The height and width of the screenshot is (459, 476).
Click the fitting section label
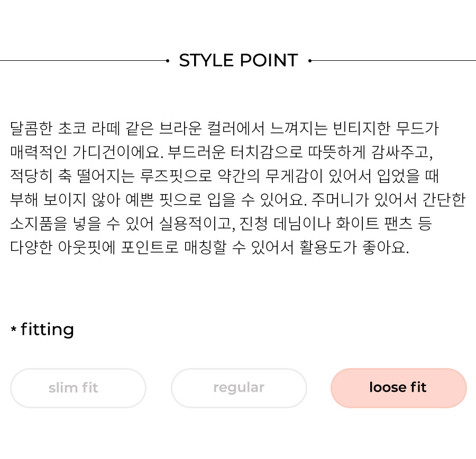tap(47, 329)
